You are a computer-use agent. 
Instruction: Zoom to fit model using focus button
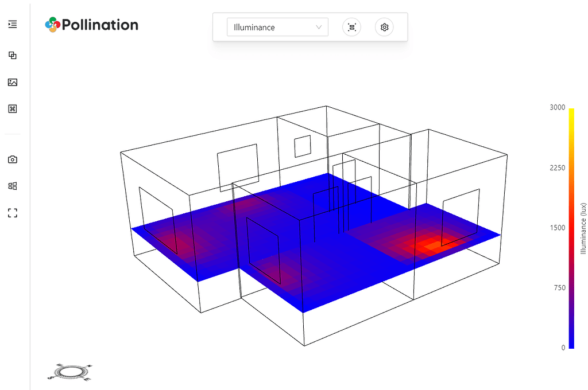[x=351, y=27]
